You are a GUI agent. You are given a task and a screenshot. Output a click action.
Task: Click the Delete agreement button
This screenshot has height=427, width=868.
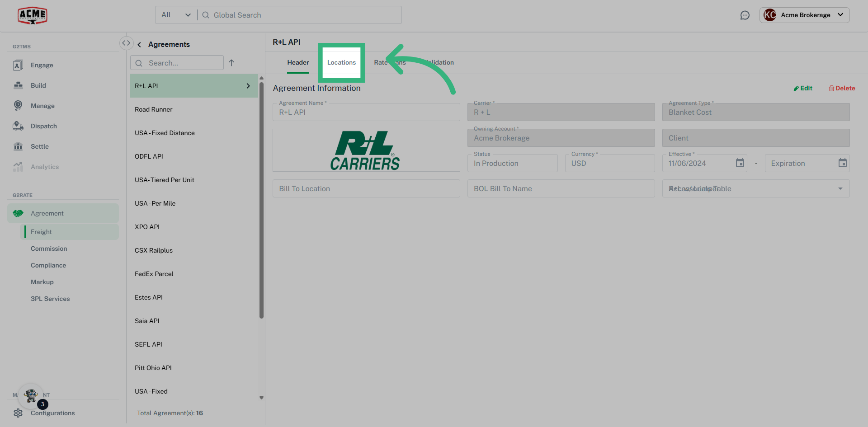pyautogui.click(x=841, y=88)
